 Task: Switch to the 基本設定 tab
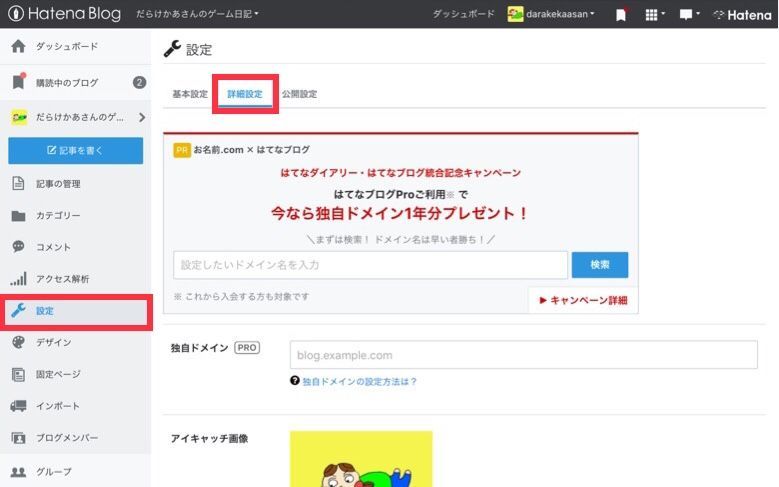coord(190,94)
